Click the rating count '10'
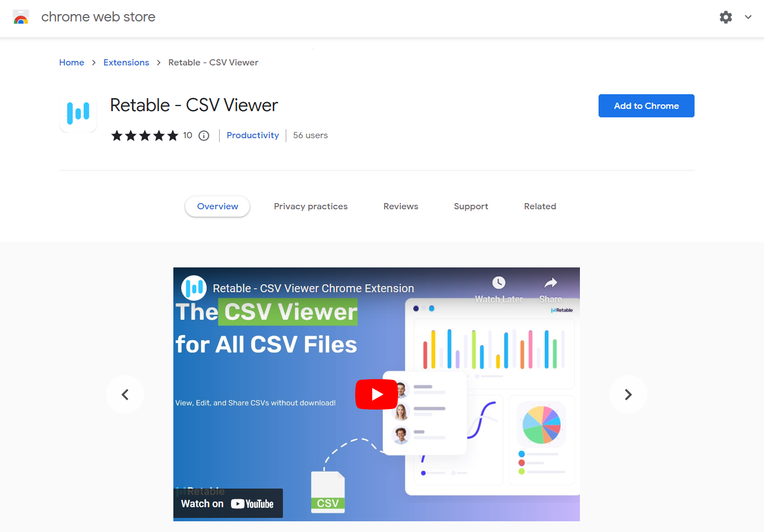 point(187,135)
